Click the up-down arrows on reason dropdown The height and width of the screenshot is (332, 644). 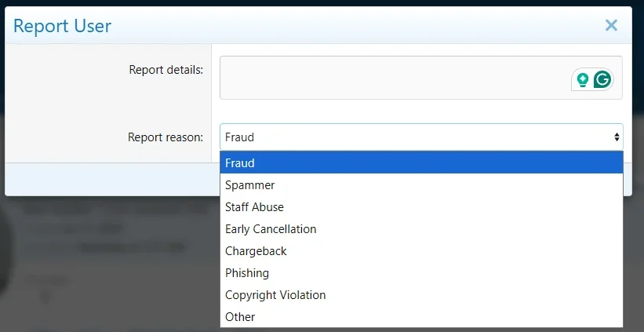(x=617, y=137)
